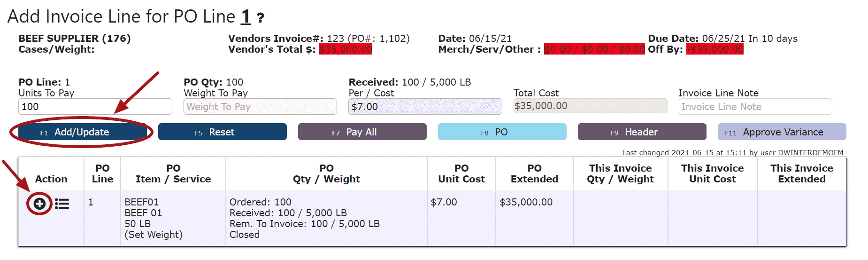Open the list menu icon beside the plus
868x260 pixels.
tap(62, 204)
